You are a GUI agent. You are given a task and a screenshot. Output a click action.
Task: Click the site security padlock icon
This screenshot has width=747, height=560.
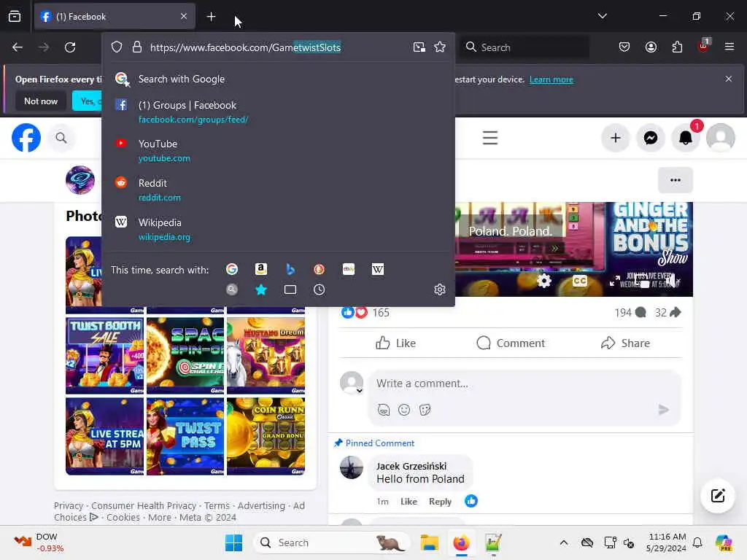point(137,47)
